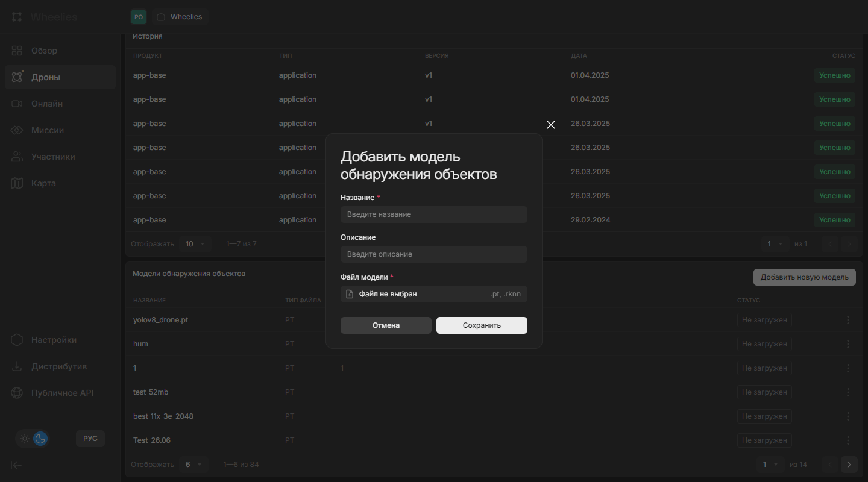Screen dimensions: 868x482
Task: Open the Обзор overview icon
Action: pyautogui.click(x=17, y=51)
